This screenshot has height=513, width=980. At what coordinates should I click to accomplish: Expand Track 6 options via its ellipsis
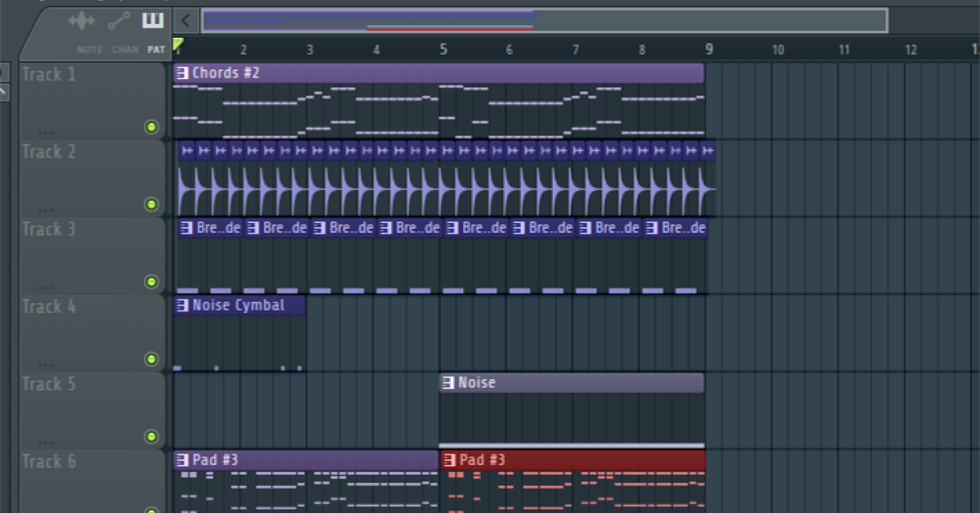click(47, 511)
